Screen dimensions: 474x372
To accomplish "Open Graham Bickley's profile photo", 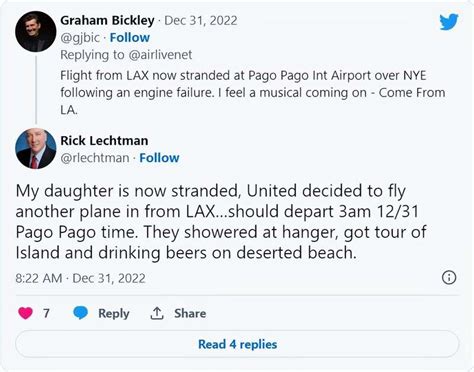I will click(36, 31).
